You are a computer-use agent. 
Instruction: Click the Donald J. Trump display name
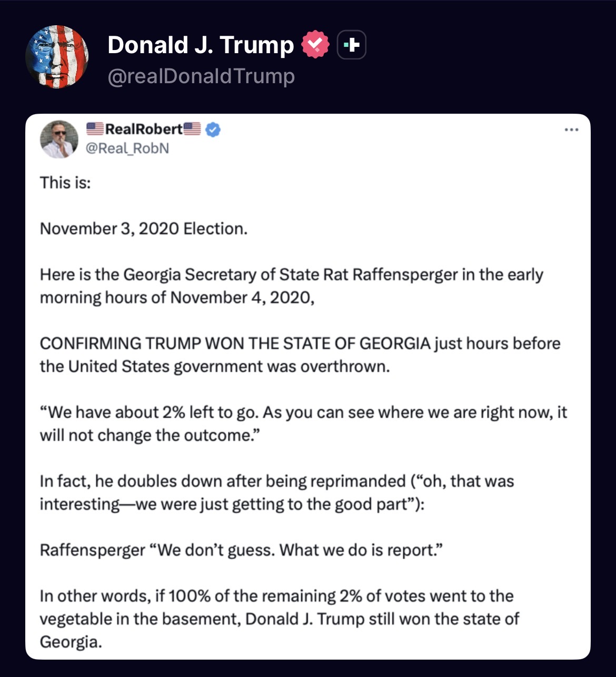[200, 45]
